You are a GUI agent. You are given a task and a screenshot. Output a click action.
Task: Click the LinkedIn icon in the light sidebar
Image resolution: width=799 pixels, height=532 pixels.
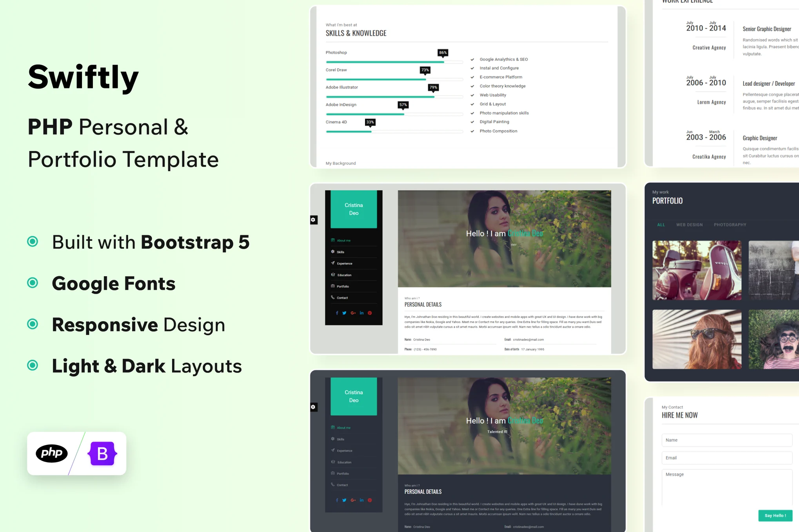point(361,313)
